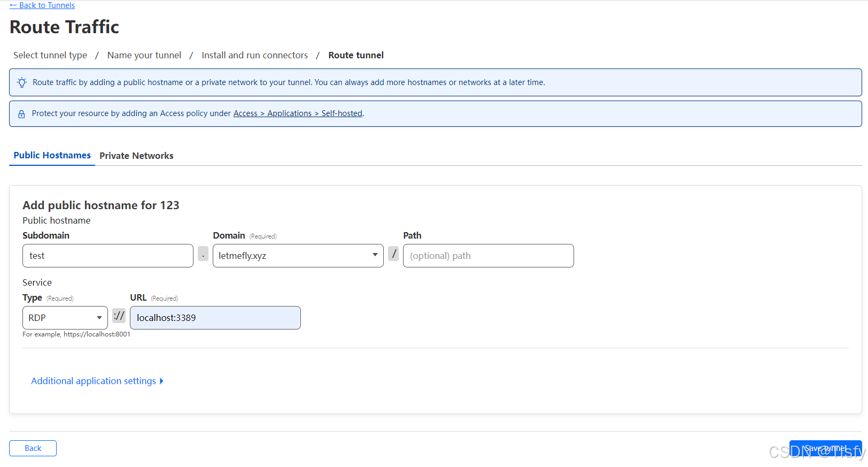This screenshot has width=868, height=467.
Task: Click the slash separator before Path
Action: click(393, 254)
